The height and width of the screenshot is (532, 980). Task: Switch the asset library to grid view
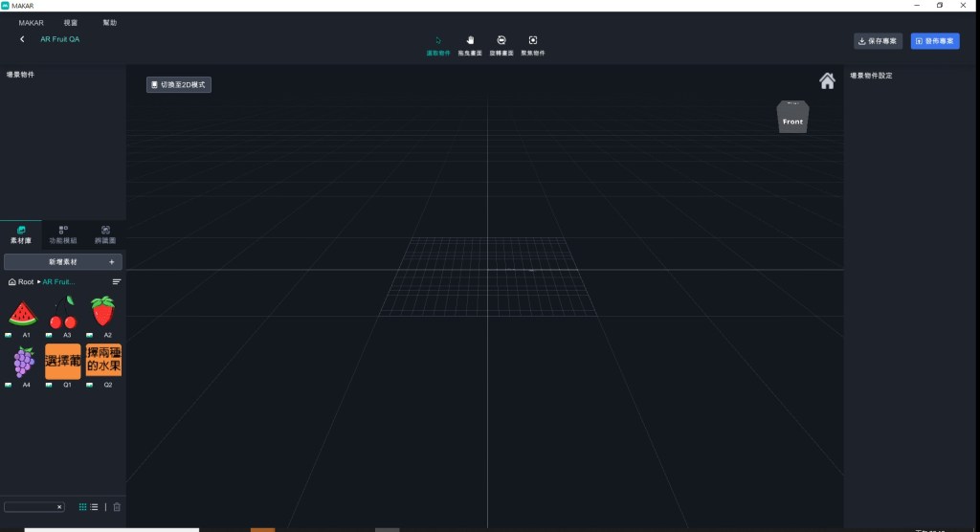click(83, 506)
